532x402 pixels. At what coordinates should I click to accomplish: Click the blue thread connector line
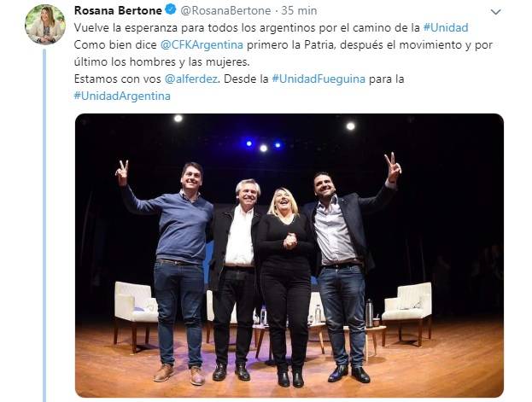point(44,225)
